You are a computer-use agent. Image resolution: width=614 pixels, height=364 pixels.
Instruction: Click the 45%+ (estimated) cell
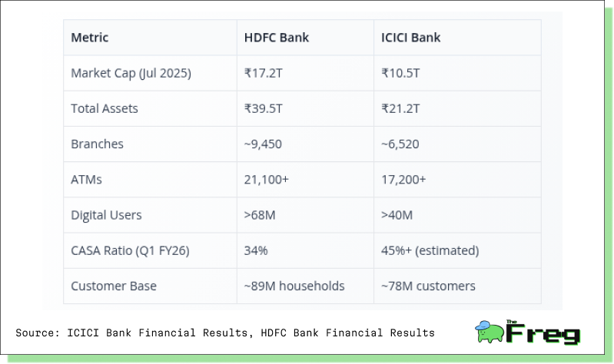(430, 250)
